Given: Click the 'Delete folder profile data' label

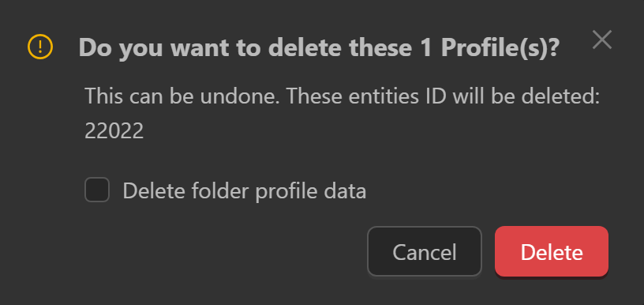Looking at the screenshot, I should [245, 191].
